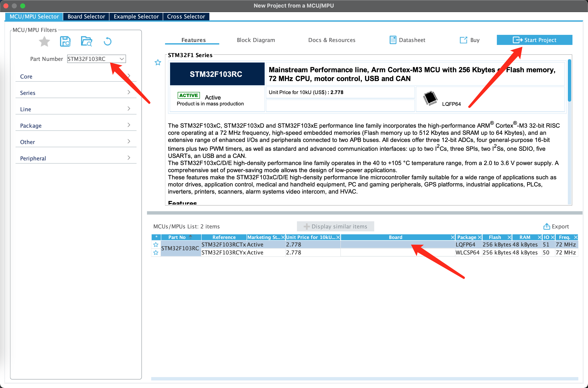Viewport: 588px width, 388px height.
Task: Click the Buy external link icon
Action: [463, 40]
